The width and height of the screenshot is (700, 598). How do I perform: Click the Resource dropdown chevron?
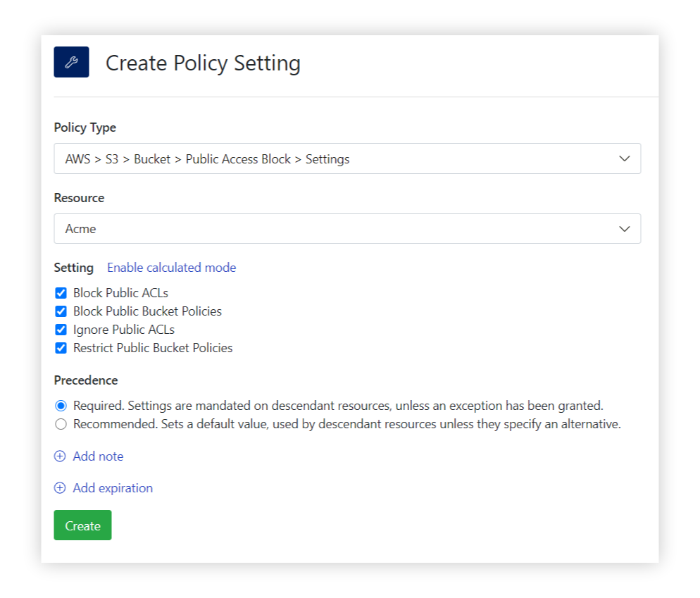(x=624, y=228)
